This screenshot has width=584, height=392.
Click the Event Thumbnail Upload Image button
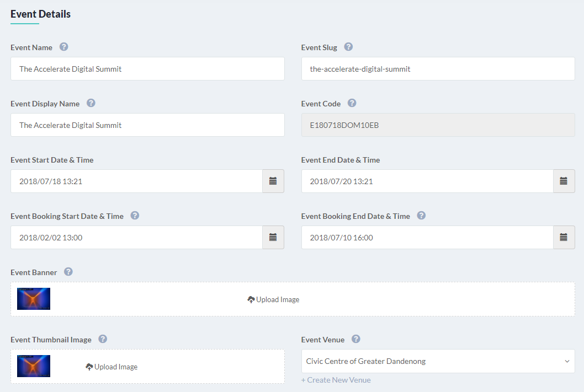[112, 367]
